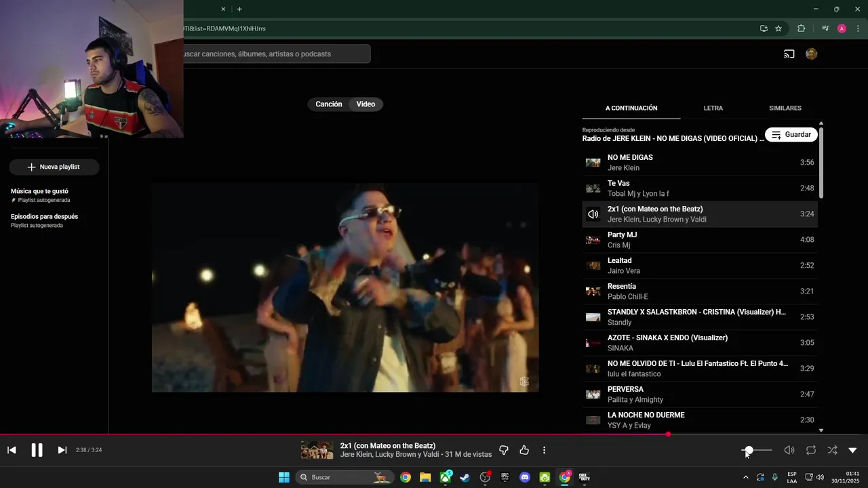
Task: Click the music video player
Action: 345,287
